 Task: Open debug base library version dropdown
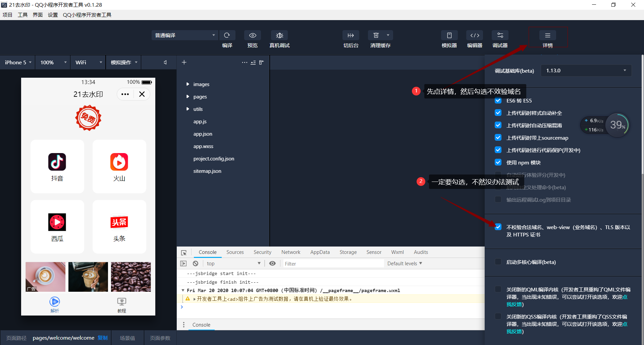[x=586, y=71]
